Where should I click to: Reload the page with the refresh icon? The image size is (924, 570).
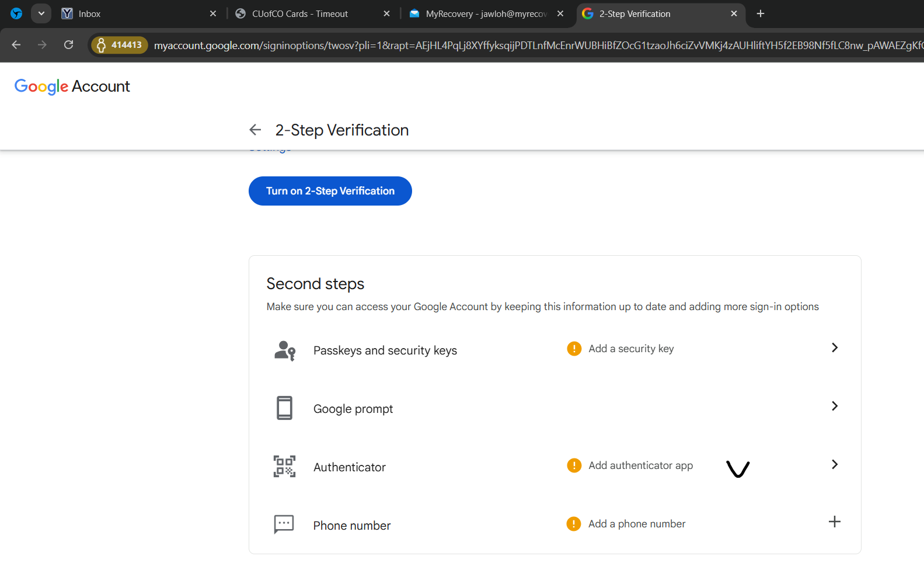pyautogui.click(x=69, y=45)
